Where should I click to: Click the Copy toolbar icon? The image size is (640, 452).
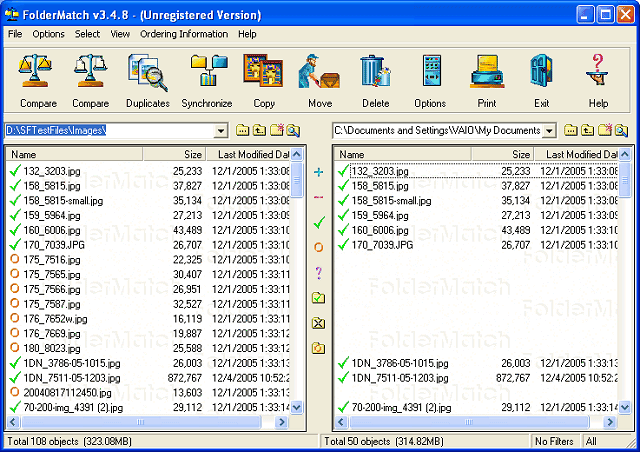point(264,81)
